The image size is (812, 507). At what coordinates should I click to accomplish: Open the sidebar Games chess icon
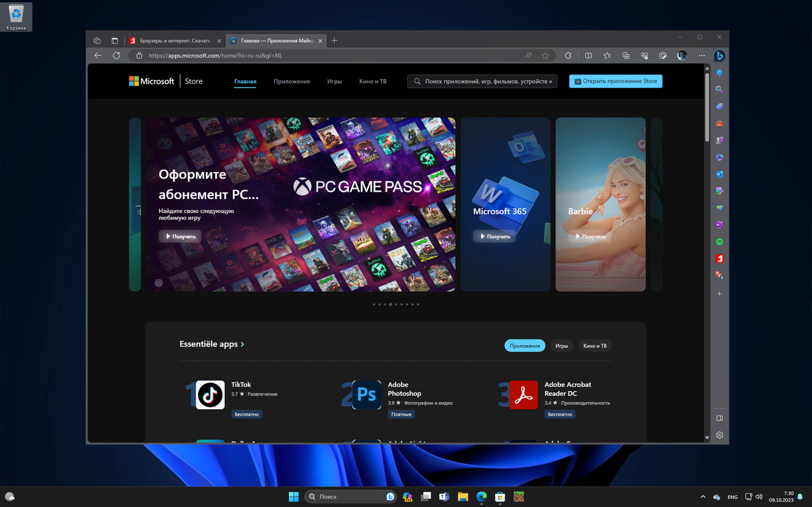719,140
